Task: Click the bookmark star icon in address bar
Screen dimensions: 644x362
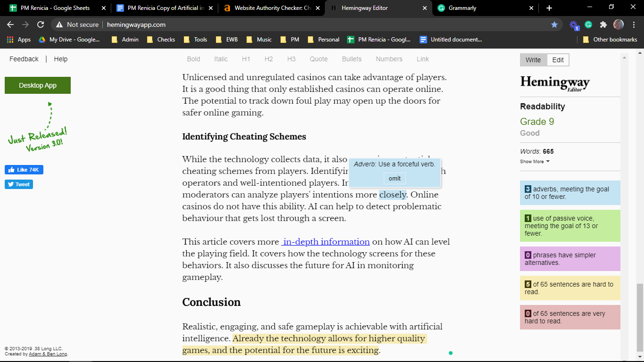Action: coord(554,25)
